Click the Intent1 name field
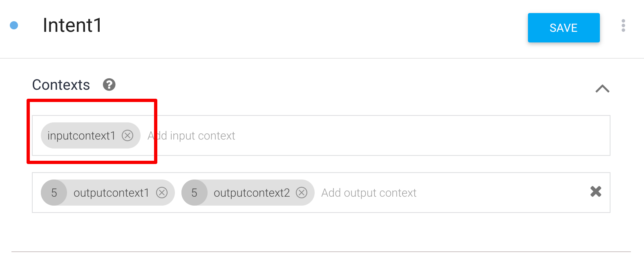 (72, 25)
